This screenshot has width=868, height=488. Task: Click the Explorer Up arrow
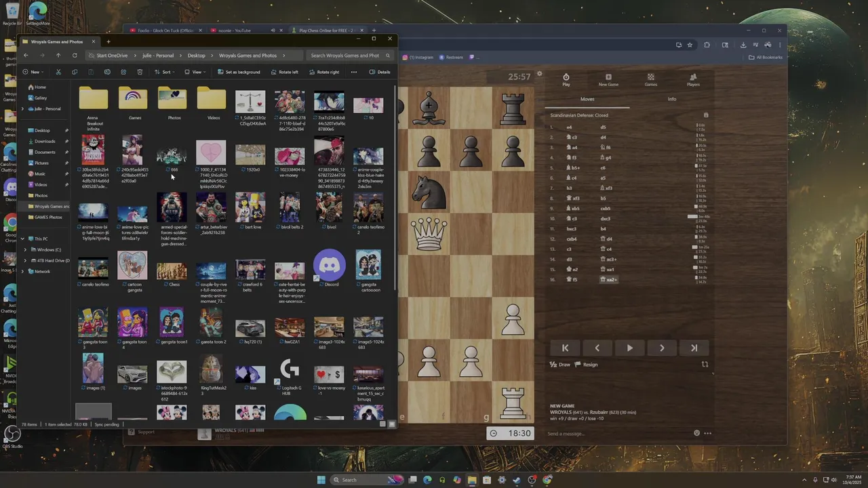click(x=58, y=56)
